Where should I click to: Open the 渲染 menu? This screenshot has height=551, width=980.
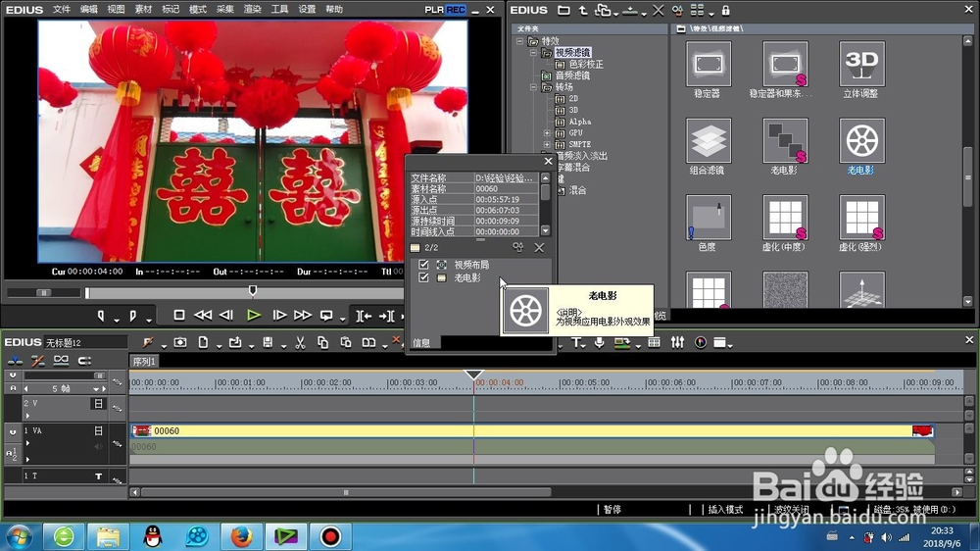[x=252, y=10]
